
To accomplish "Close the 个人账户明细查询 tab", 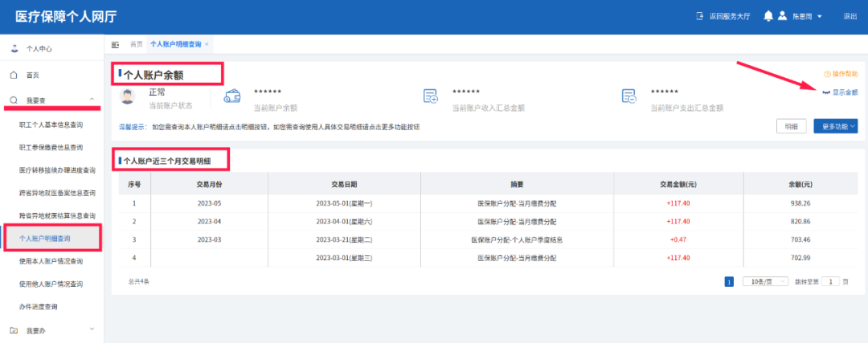I will [207, 44].
